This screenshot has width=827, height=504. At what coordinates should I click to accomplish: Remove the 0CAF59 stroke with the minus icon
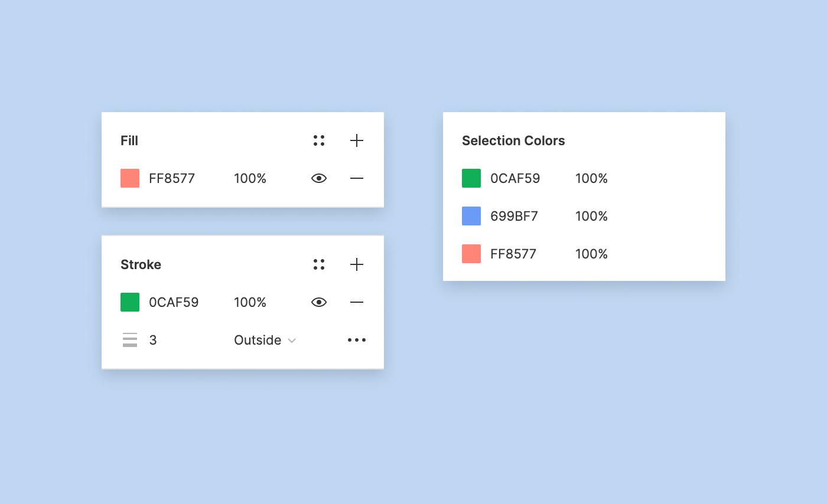(x=357, y=302)
